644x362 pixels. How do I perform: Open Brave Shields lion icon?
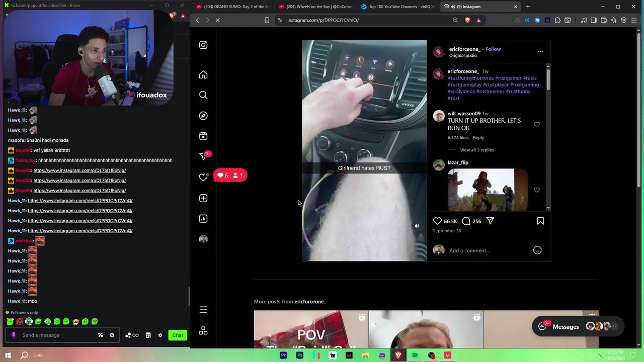pyautogui.click(x=467, y=20)
